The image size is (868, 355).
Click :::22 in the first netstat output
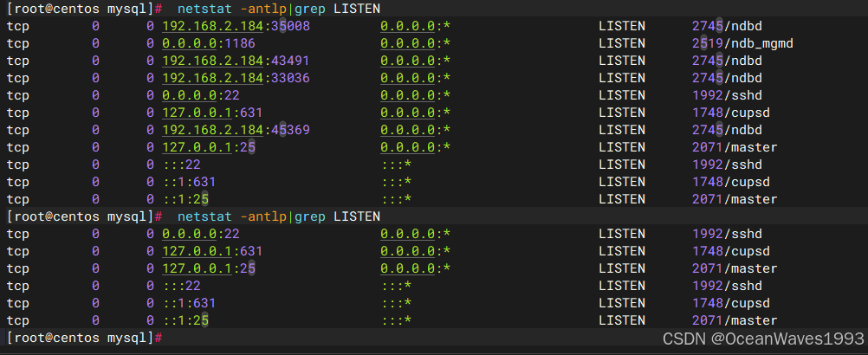tap(181, 165)
